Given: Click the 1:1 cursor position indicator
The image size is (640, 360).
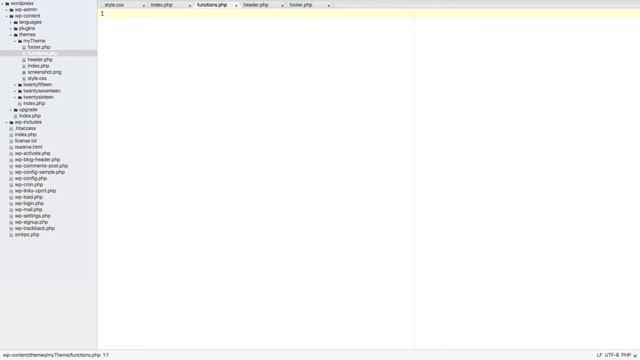Looking at the screenshot, I should click(x=106, y=355).
